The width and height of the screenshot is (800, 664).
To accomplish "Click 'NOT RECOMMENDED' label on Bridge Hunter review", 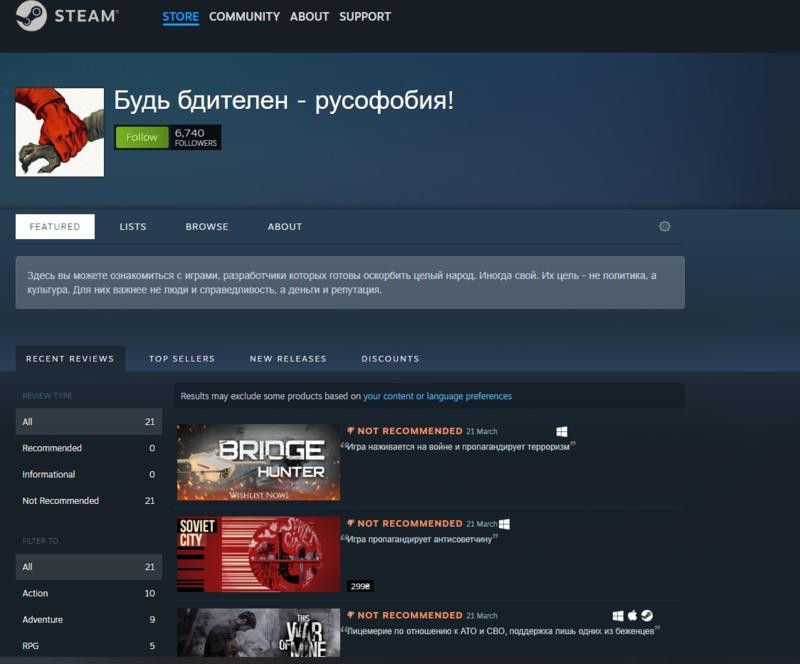I will [x=410, y=431].
